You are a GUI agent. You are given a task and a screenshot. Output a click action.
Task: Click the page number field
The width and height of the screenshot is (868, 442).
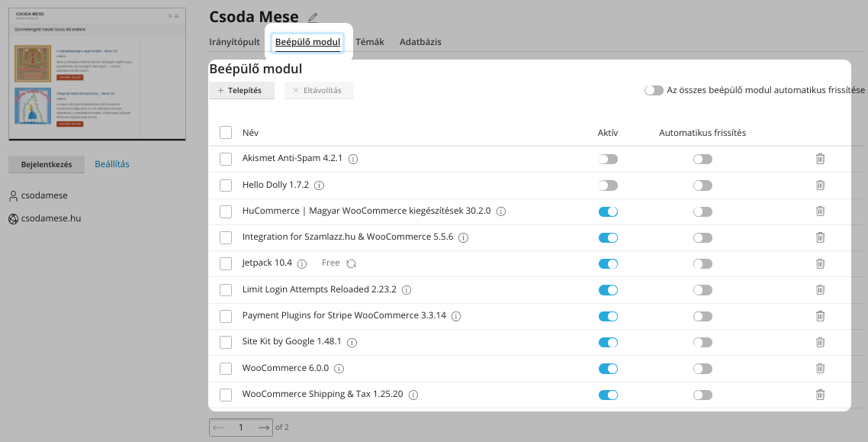[241, 427]
